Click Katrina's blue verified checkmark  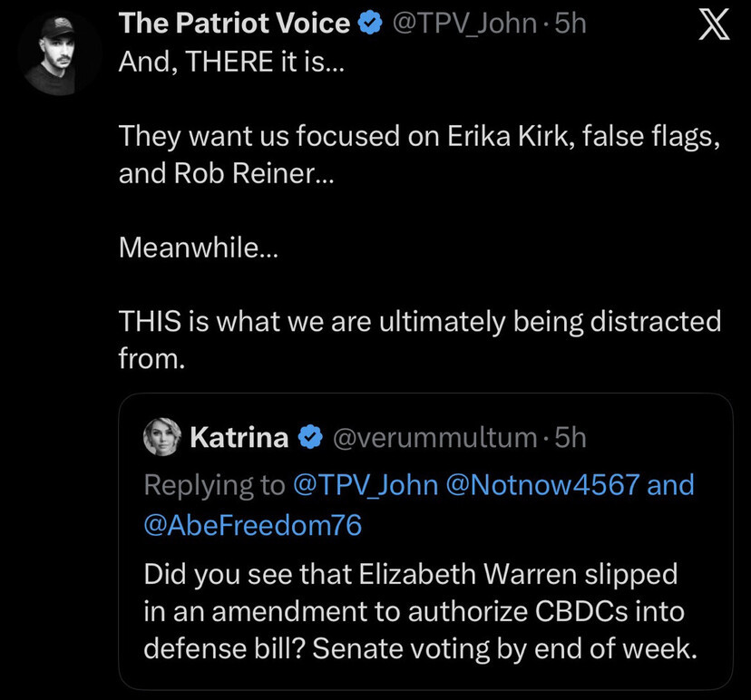click(x=311, y=438)
